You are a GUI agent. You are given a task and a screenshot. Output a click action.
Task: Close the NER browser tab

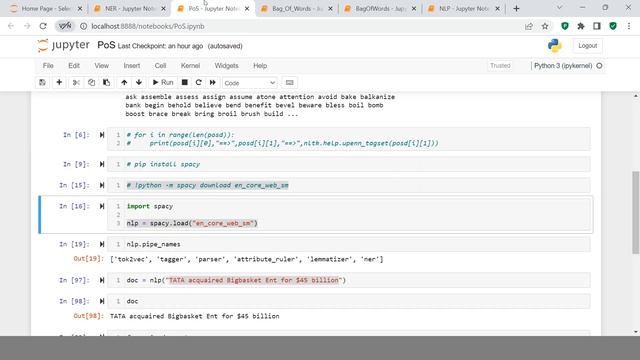click(x=163, y=9)
